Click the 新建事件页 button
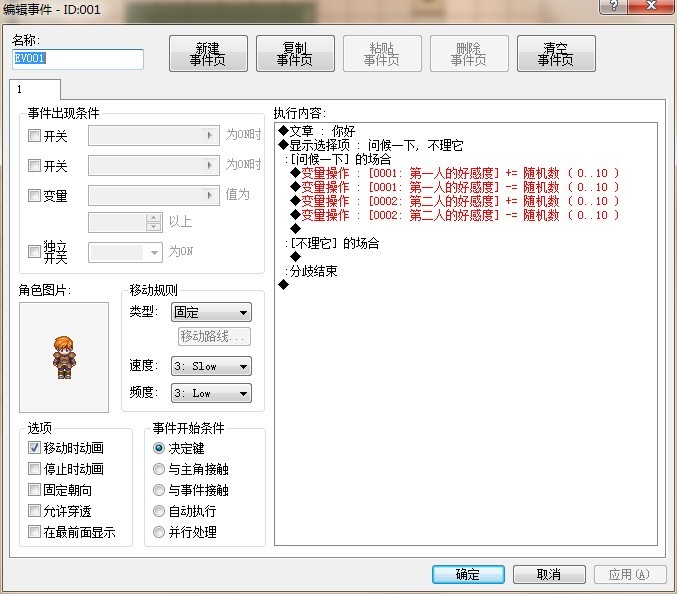The image size is (677, 594). 208,54
